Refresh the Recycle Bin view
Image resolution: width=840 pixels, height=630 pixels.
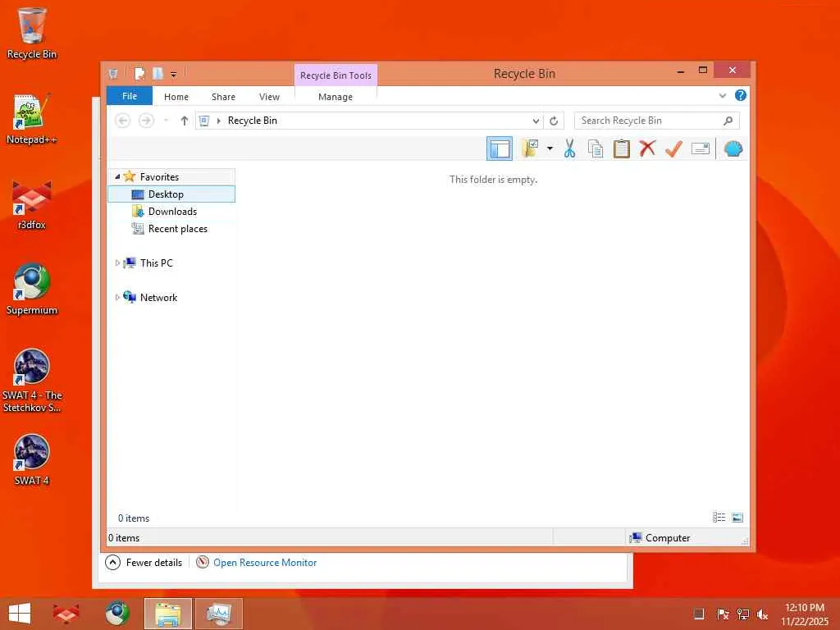[x=554, y=121]
